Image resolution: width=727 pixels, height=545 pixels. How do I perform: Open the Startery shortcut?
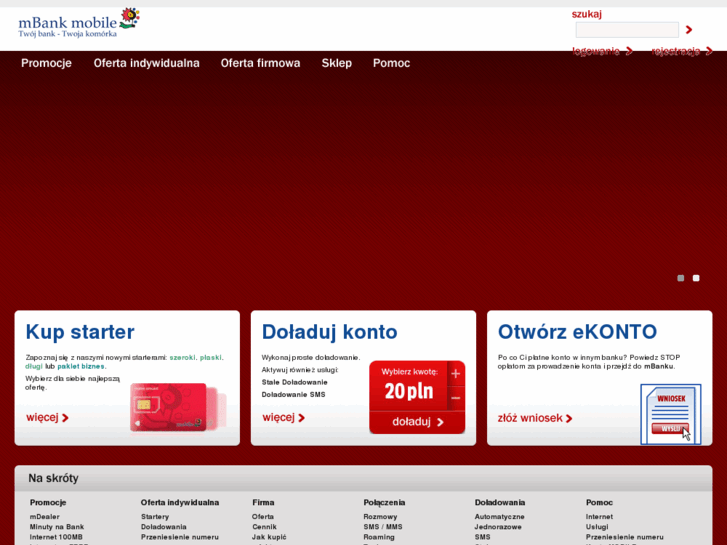tap(155, 517)
